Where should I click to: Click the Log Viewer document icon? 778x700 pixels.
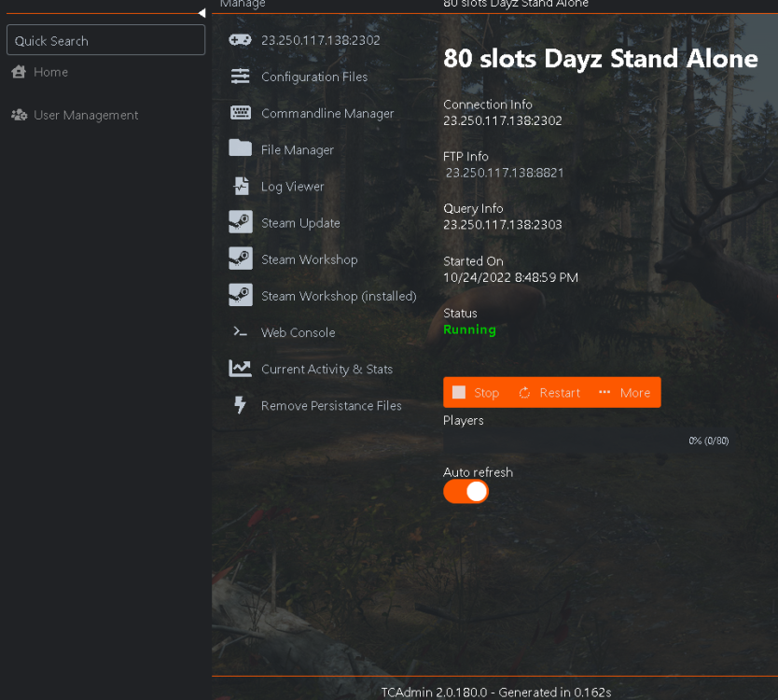click(x=241, y=186)
